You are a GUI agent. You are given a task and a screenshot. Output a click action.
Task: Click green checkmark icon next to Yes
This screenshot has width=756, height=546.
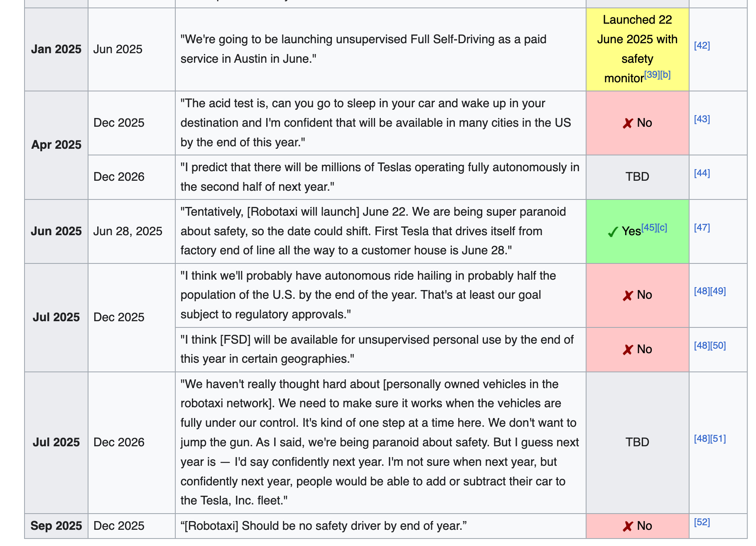coord(612,232)
